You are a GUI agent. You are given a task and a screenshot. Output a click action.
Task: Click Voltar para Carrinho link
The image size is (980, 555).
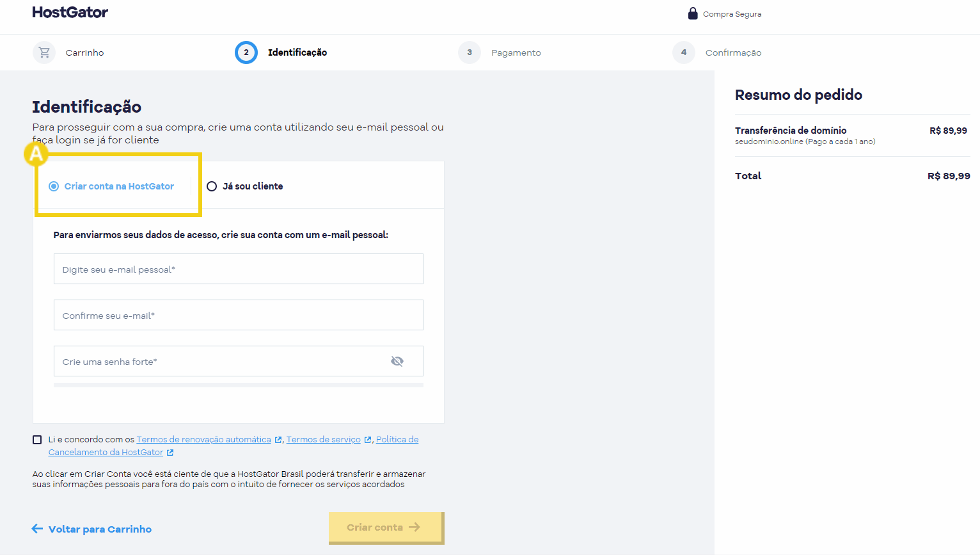(x=100, y=529)
